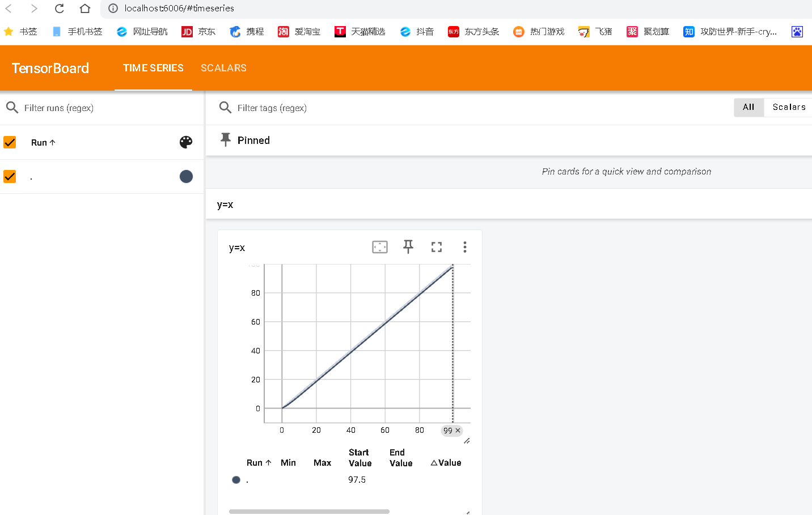
Task: Click the filter runs search icon
Action: [x=12, y=108]
